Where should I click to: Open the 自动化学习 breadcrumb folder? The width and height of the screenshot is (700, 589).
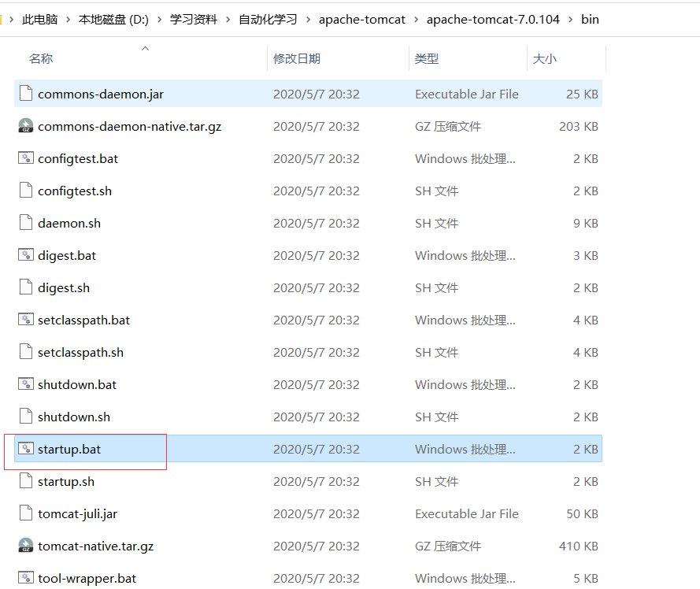point(268,19)
